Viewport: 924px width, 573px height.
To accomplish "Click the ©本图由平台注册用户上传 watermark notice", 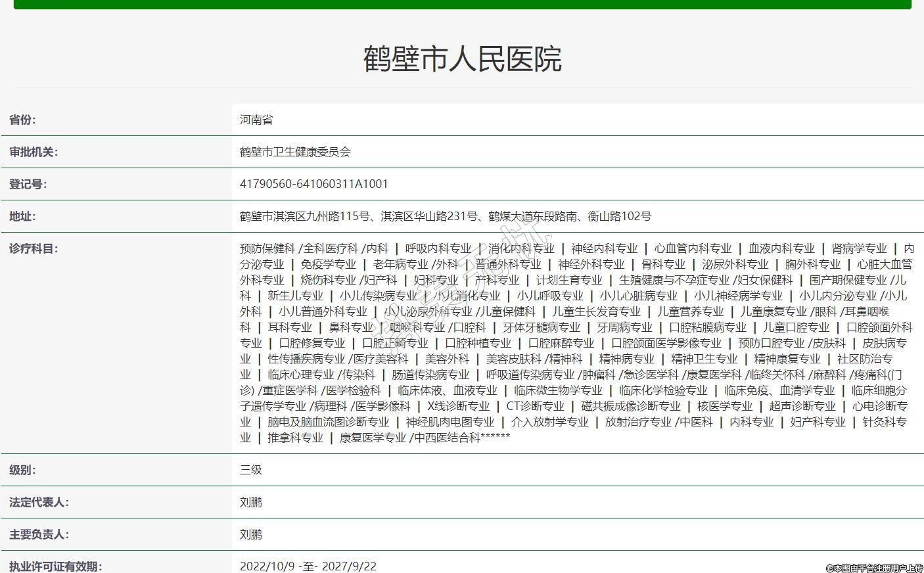I will [873, 568].
